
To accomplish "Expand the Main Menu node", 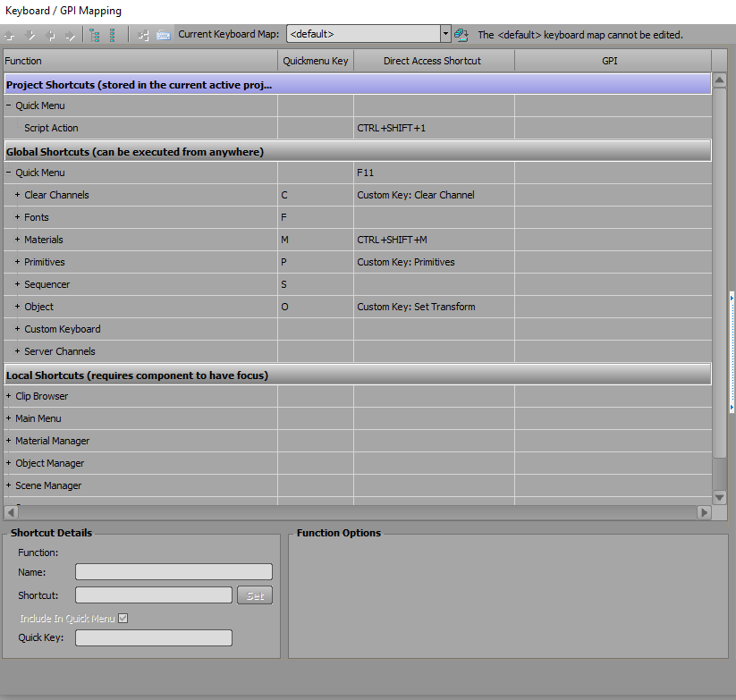I will (8, 418).
